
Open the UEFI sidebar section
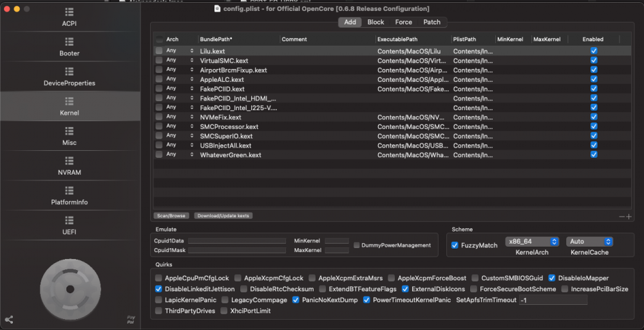point(70,225)
